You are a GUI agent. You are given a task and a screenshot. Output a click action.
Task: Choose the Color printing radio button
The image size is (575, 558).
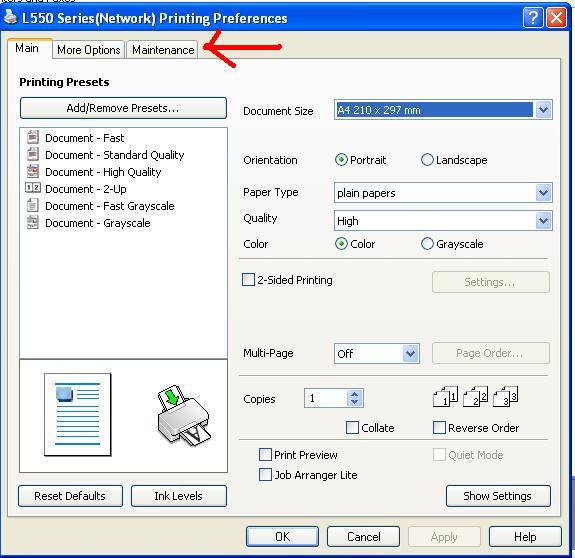(341, 244)
